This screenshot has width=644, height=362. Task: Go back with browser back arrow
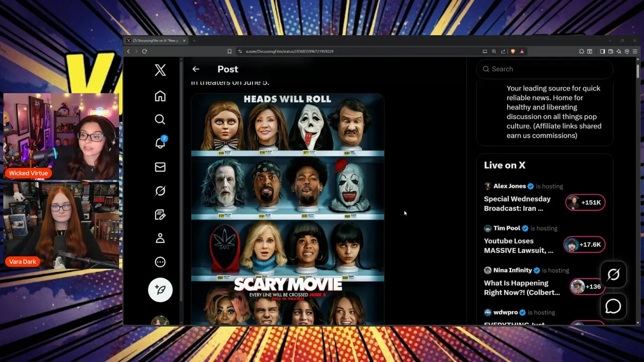[x=128, y=51]
